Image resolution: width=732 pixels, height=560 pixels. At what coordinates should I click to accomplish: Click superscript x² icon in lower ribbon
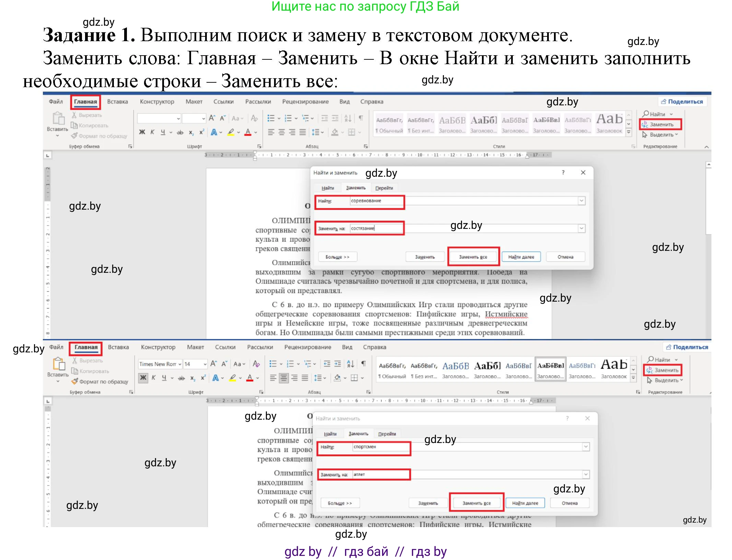point(203,377)
